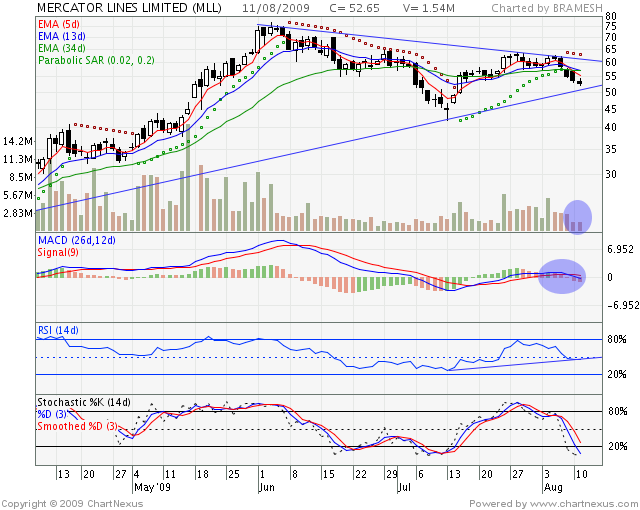Click the 14.2M volume axis label

[18, 142]
